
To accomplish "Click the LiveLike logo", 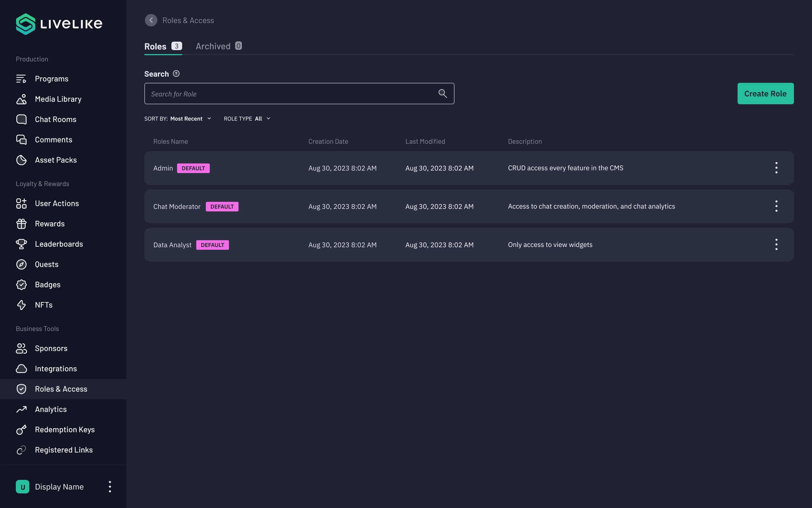I will click(x=59, y=24).
